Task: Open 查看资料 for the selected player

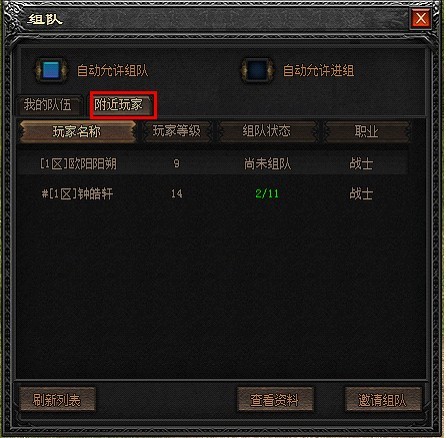Action: click(275, 399)
